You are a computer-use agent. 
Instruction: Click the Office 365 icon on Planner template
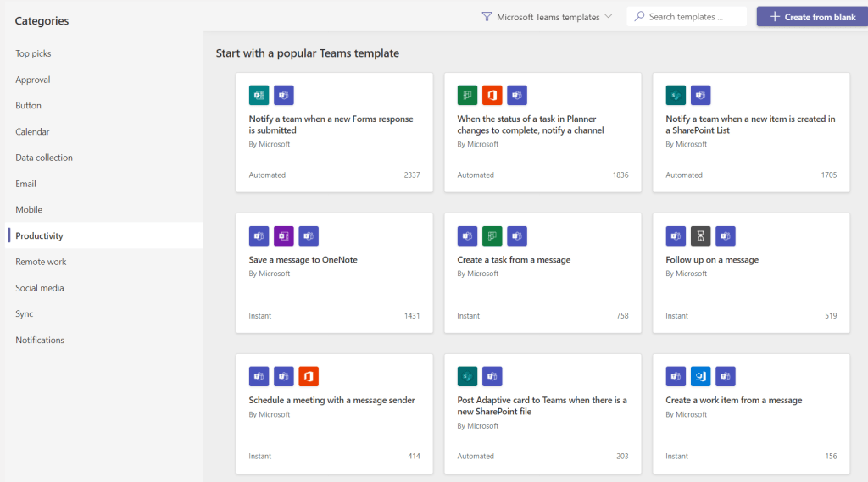coord(492,96)
